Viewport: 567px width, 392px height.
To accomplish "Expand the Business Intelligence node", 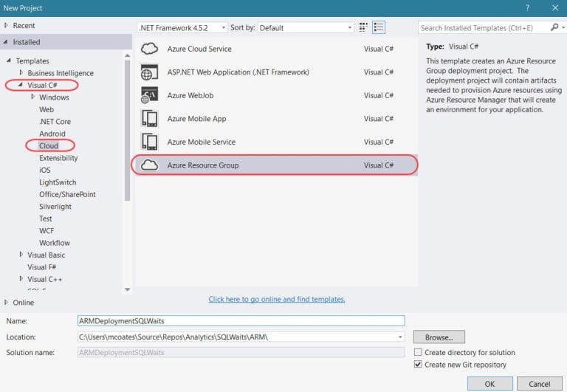I will (x=21, y=72).
